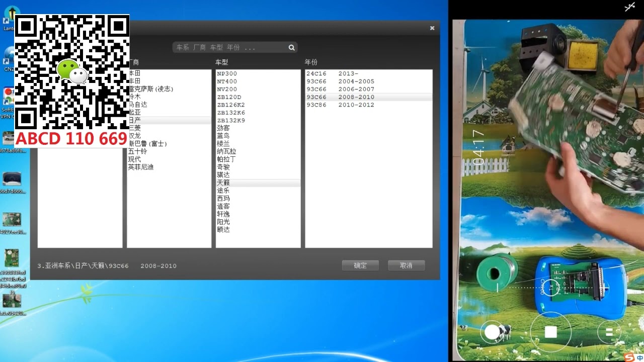Pick the 帕拉丁 model
The height and width of the screenshot is (362, 644).
(x=258, y=159)
